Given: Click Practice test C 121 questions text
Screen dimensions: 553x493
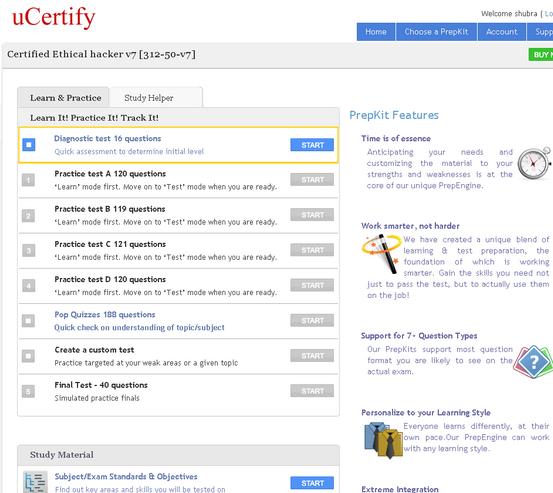Looking at the screenshot, I should 110,244.
